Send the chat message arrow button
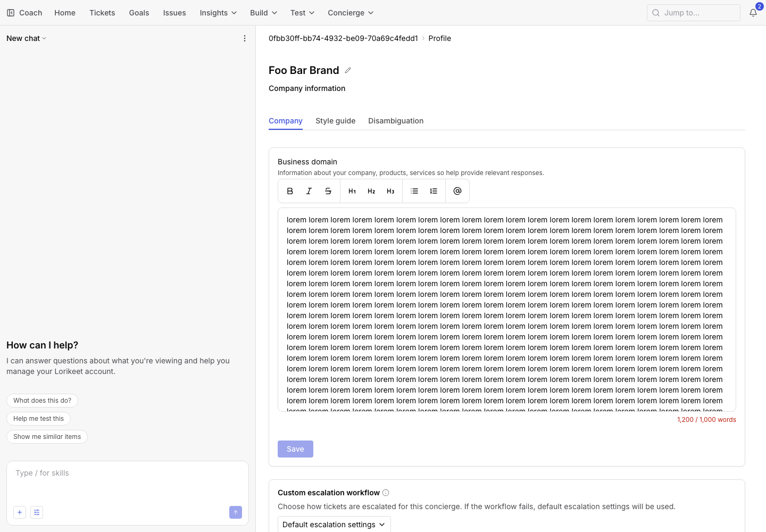This screenshot has width=766, height=532. pyautogui.click(x=236, y=512)
